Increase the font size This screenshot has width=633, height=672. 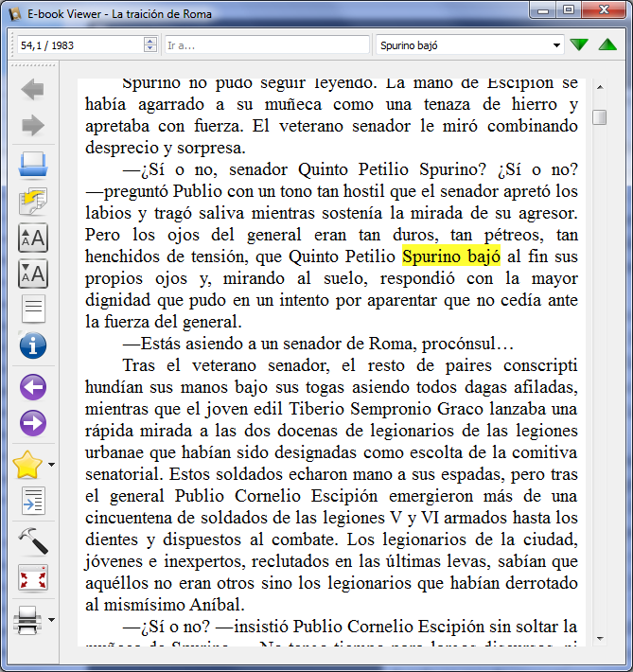click(32, 238)
